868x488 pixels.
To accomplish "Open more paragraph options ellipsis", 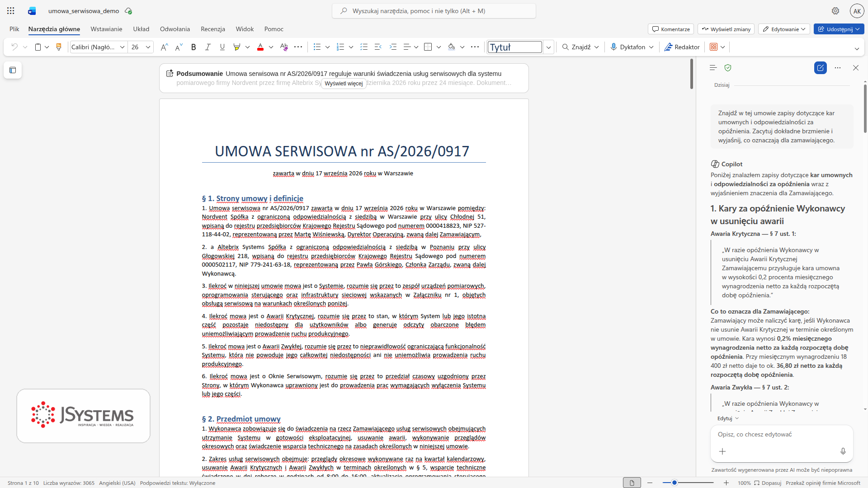I will (x=475, y=47).
